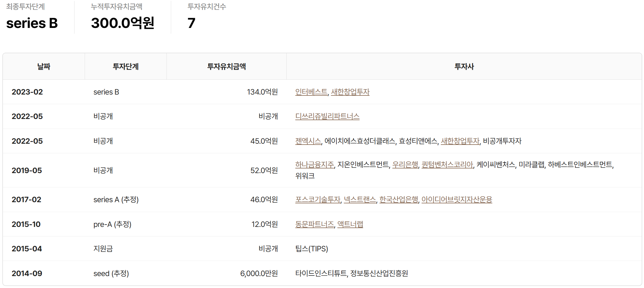
Task: Select the 2017-02 date cell
Action: 26,200
